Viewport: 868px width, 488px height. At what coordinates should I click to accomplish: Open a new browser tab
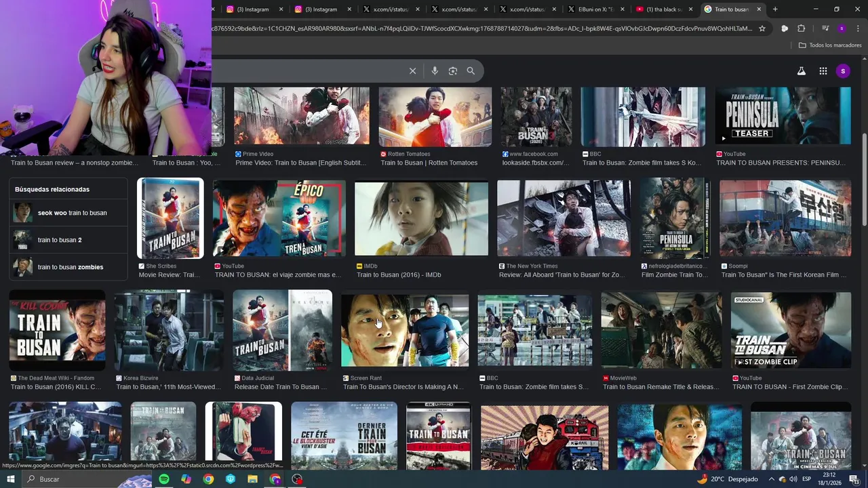(775, 9)
